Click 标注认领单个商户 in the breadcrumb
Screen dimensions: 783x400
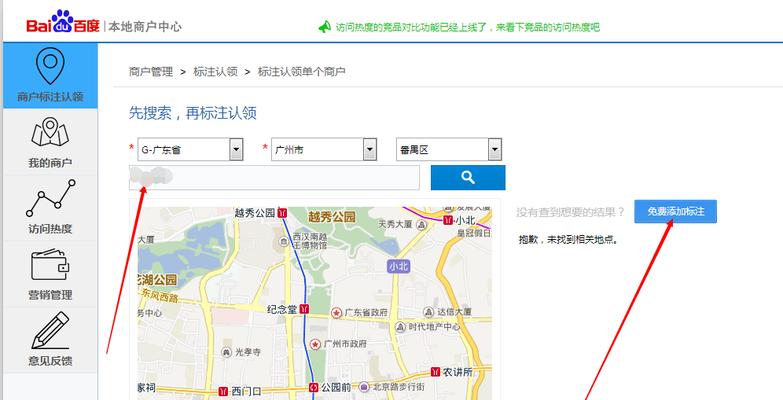click(302, 72)
